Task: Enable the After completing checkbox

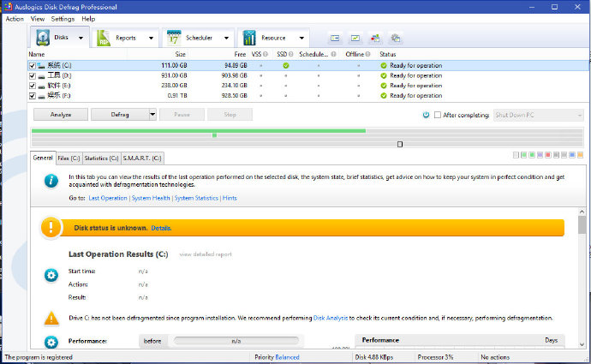Action: point(437,115)
